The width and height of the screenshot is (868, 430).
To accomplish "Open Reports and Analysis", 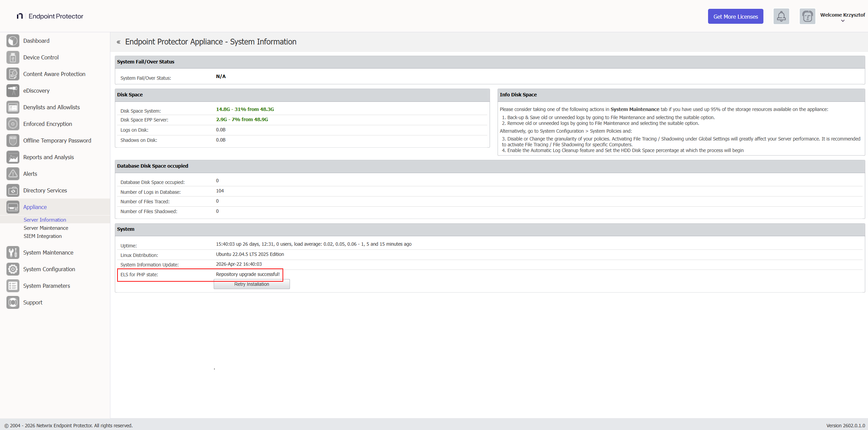I will point(49,157).
